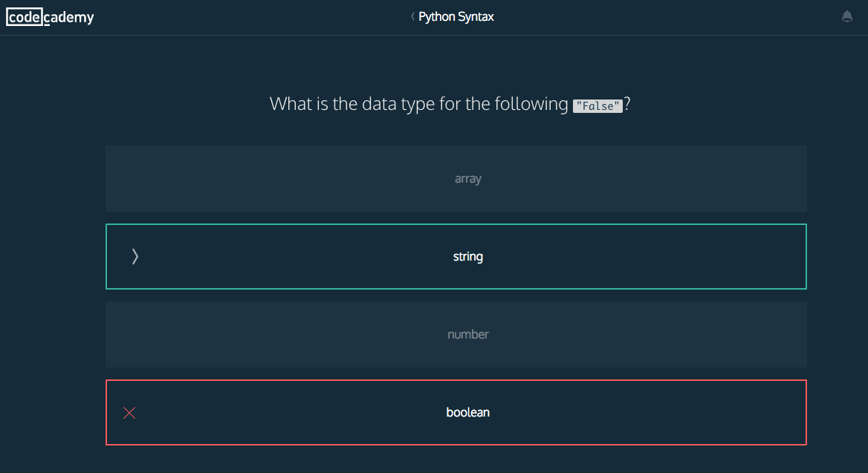Screen dimensions: 868x473
Task: Click the "cademy" text in the logo
Action: (x=69, y=17)
